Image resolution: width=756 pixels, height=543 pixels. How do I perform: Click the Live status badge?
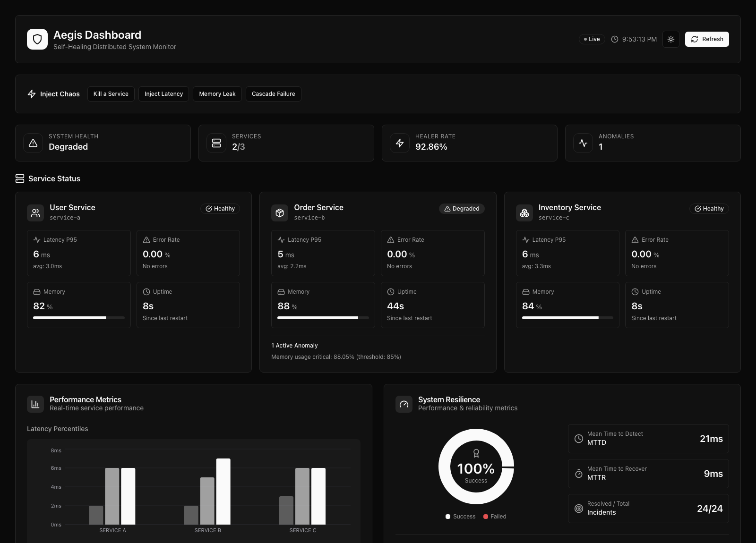592,39
